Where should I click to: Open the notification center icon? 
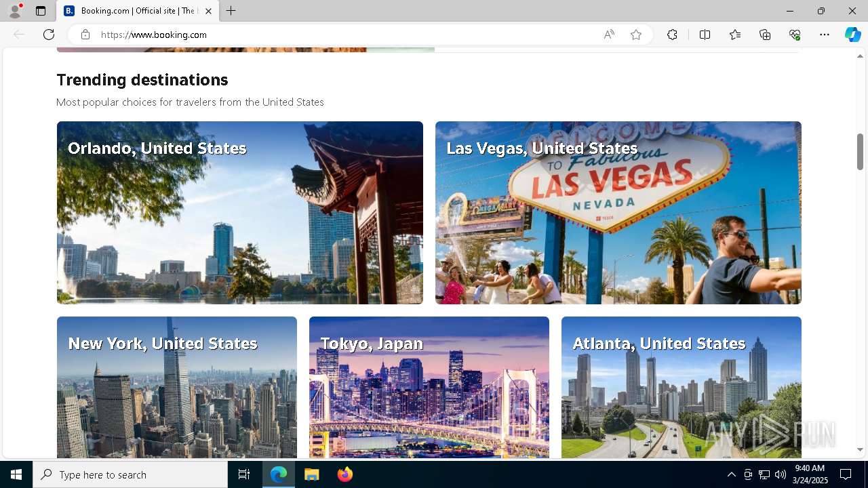(846, 474)
